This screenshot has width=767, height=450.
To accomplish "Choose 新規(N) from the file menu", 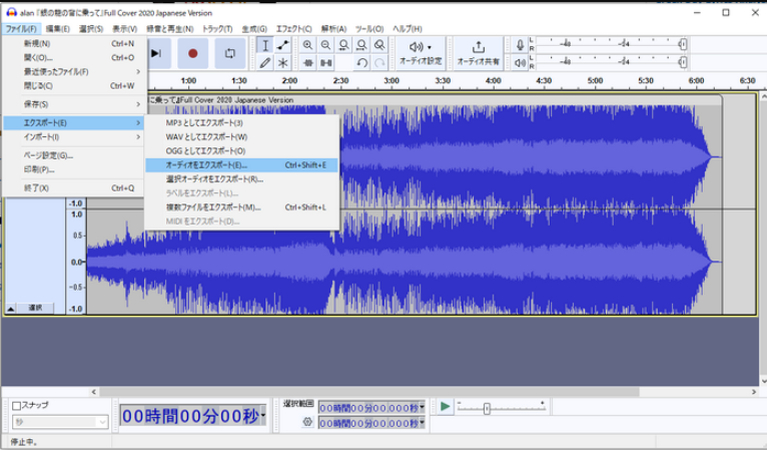I will 74,44.
